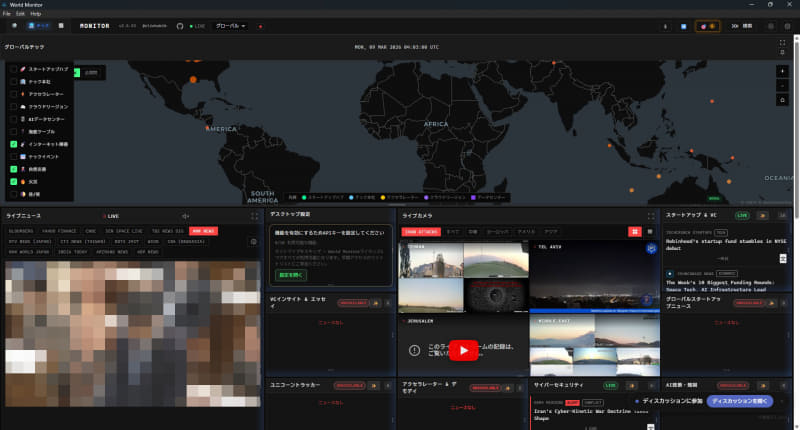Switch live cameras to grid view
The image size is (800, 430).
(x=635, y=232)
